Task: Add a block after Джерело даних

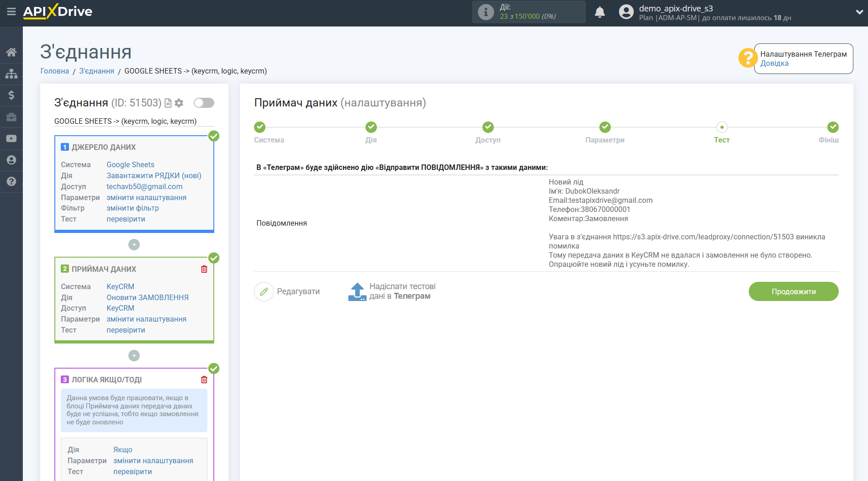Action: (134, 245)
